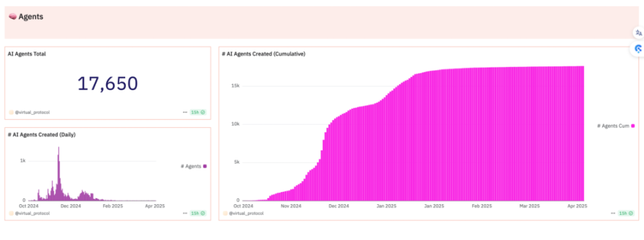644x240 pixels.
Task: Click the 17,650 counter value
Action: coord(107,84)
